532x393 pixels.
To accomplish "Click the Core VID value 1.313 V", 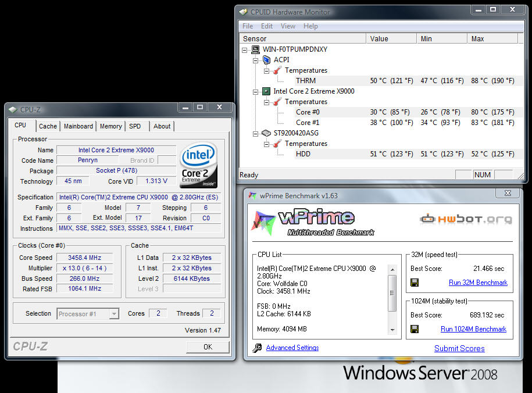I will pyautogui.click(x=156, y=181).
